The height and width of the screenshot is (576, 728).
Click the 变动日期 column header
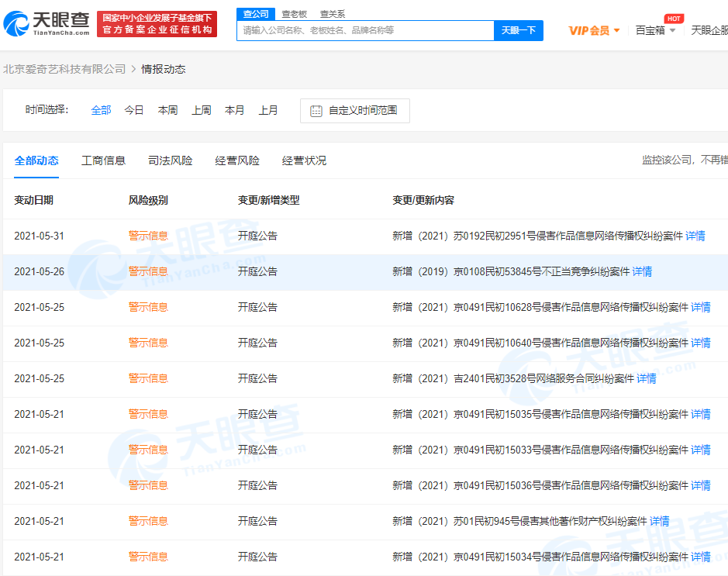point(34,201)
